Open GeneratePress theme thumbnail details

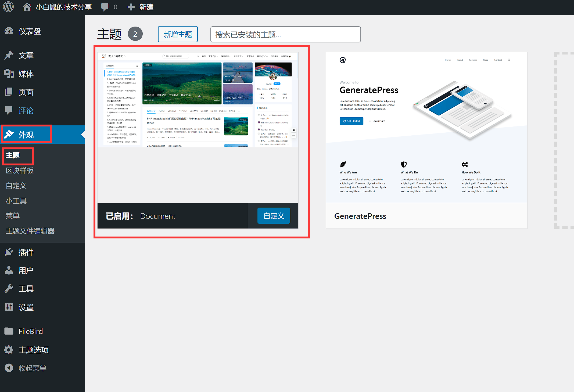tap(426, 128)
